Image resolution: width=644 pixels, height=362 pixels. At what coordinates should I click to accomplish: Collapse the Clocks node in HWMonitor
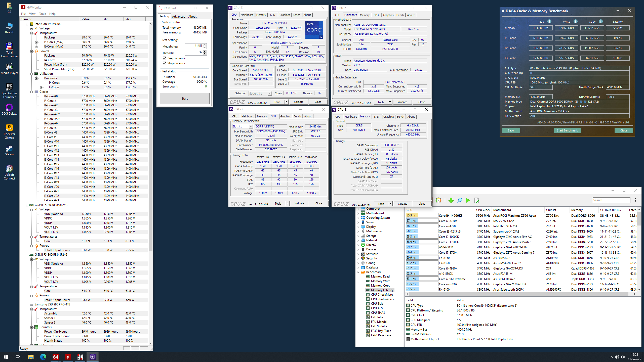click(x=31, y=92)
